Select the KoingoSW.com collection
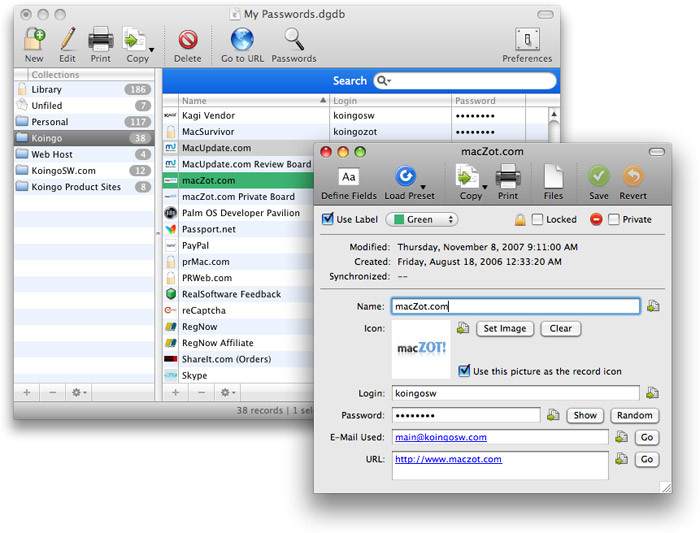The width and height of the screenshot is (700, 533). pyautogui.click(x=84, y=171)
